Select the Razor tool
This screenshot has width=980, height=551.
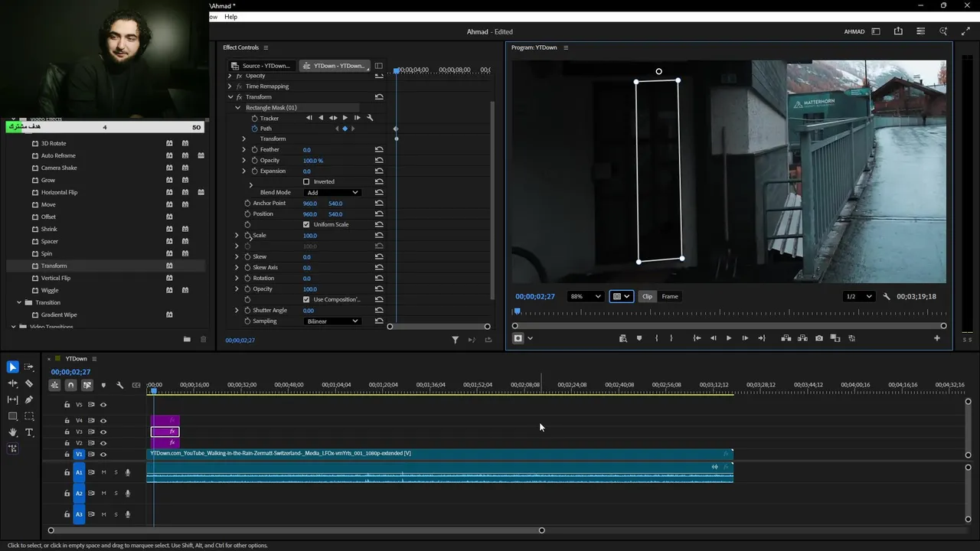[x=29, y=383]
